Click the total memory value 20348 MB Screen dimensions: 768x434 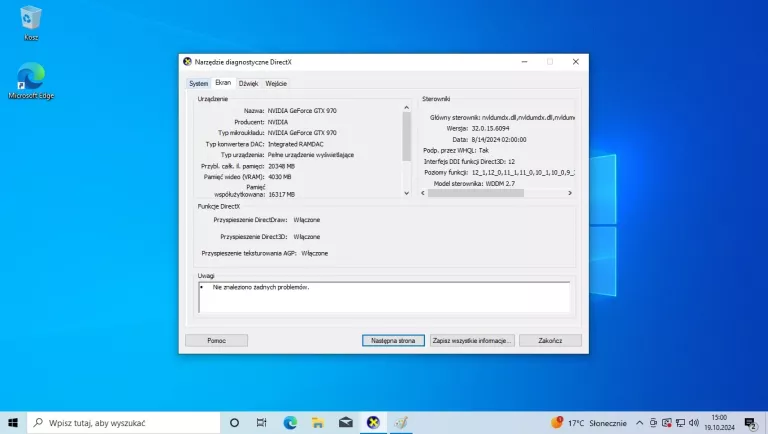tap(282, 166)
